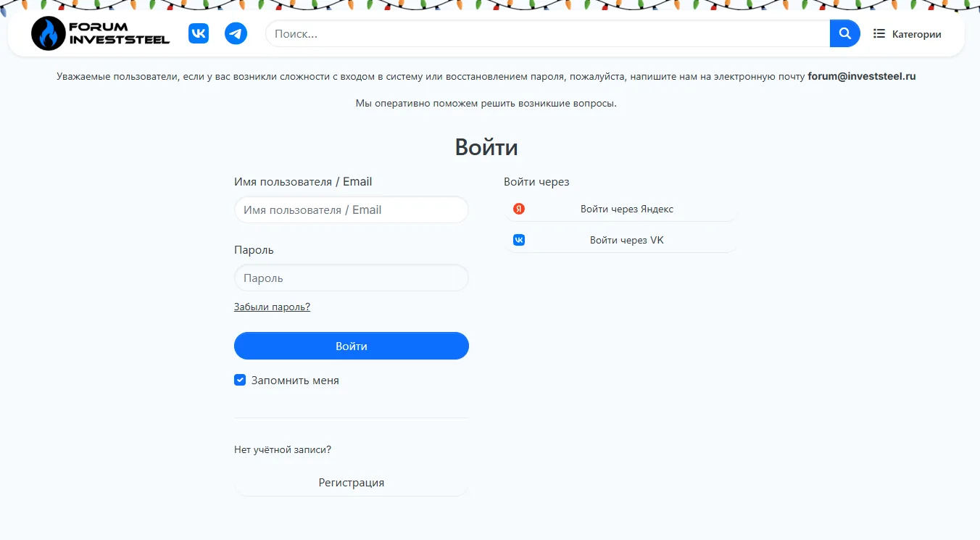
Task: Open the Регистрация sign-up button
Action: 352,483
